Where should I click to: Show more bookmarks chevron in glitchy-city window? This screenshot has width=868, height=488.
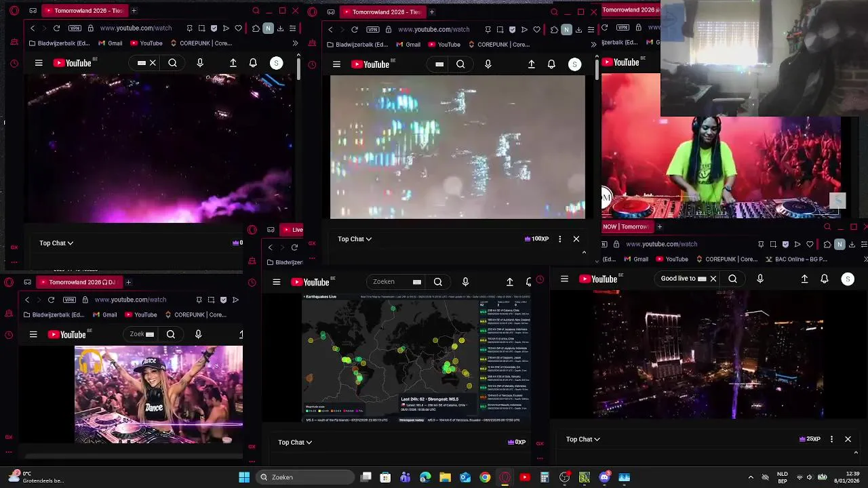click(x=593, y=45)
